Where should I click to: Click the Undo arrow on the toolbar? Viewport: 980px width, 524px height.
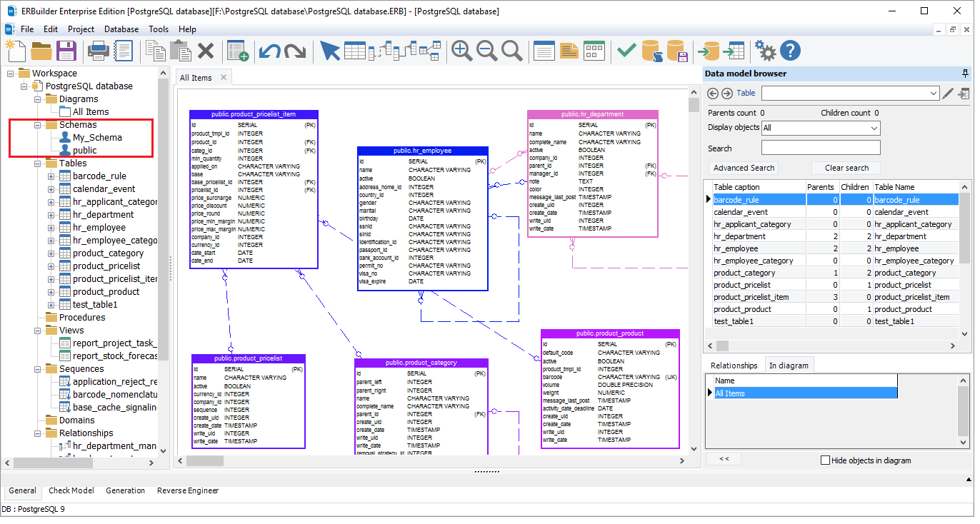click(x=269, y=51)
